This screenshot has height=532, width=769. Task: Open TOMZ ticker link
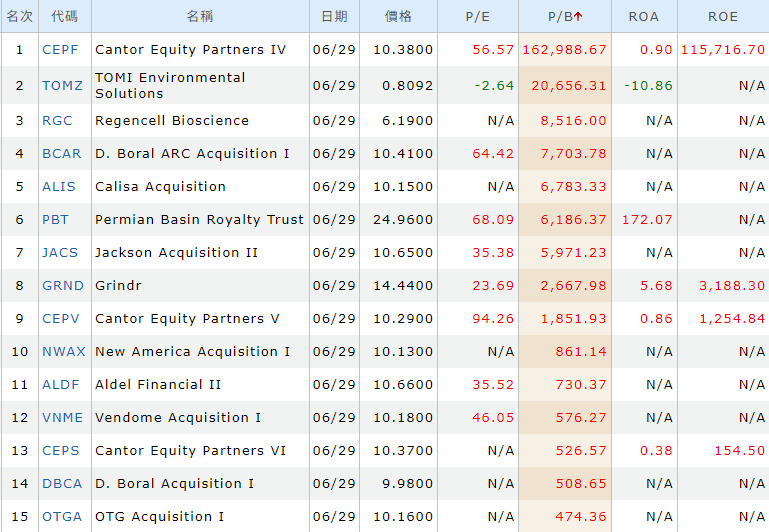coord(62,85)
